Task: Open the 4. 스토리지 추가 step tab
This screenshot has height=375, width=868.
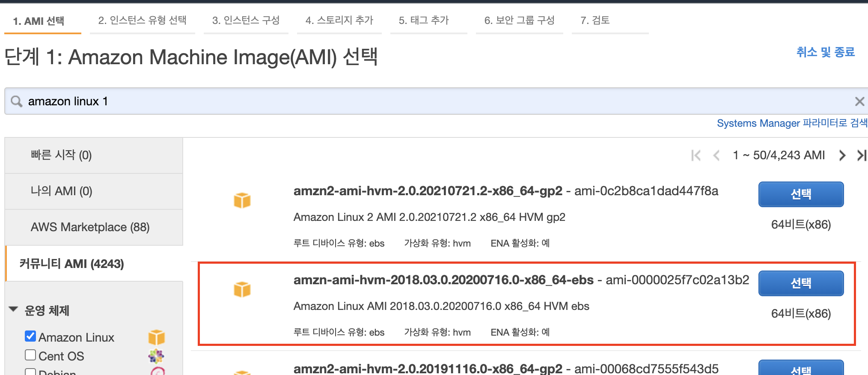Action: point(339,20)
